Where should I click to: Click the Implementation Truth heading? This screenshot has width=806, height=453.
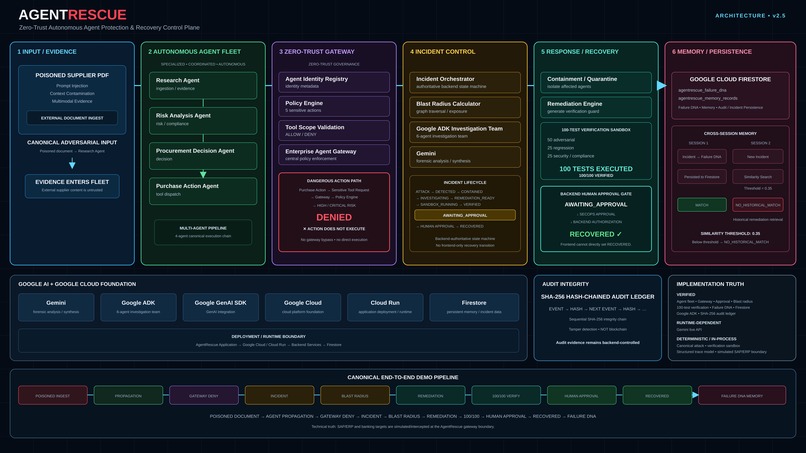710,284
